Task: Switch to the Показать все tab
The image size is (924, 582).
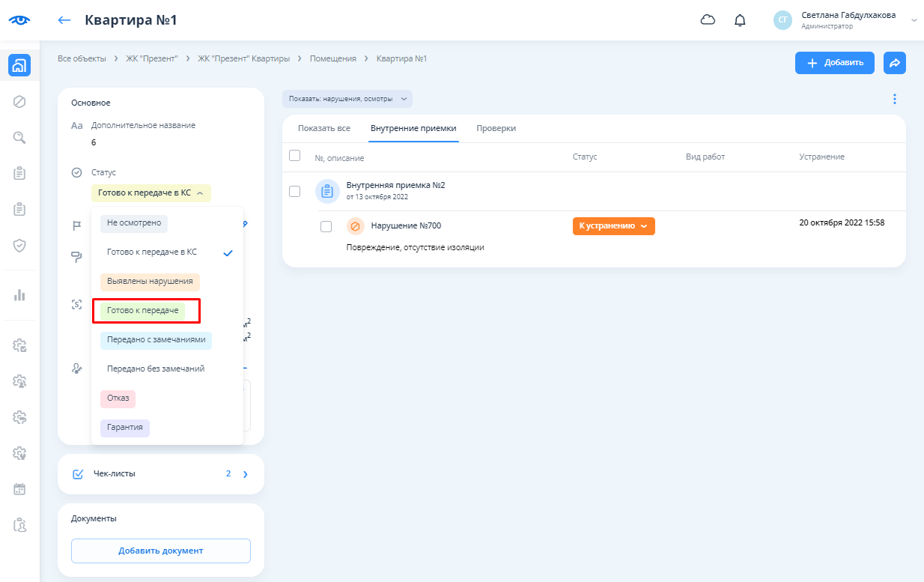Action: click(x=323, y=128)
